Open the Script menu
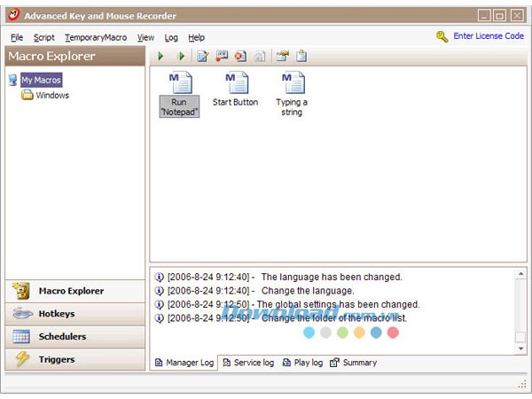Image resolution: width=532 pixels, height=399 pixels. [44, 37]
